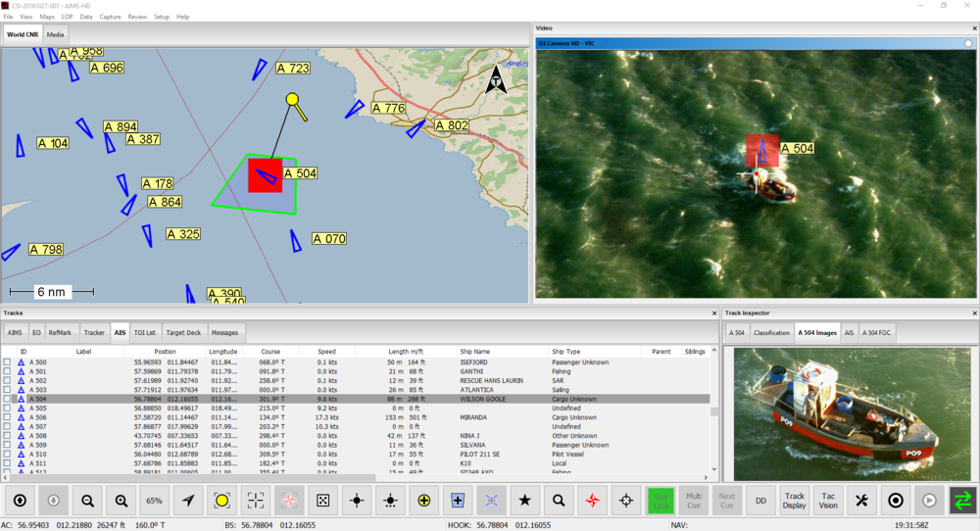Click the boxed X with dots icon
The image size is (980, 531).
click(323, 501)
